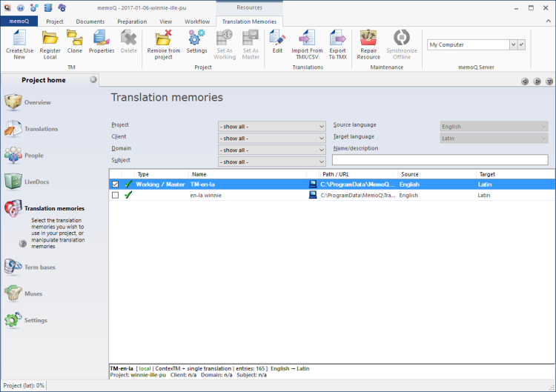Open Term bases pane
This screenshot has height=392, width=556.
pos(30,268)
